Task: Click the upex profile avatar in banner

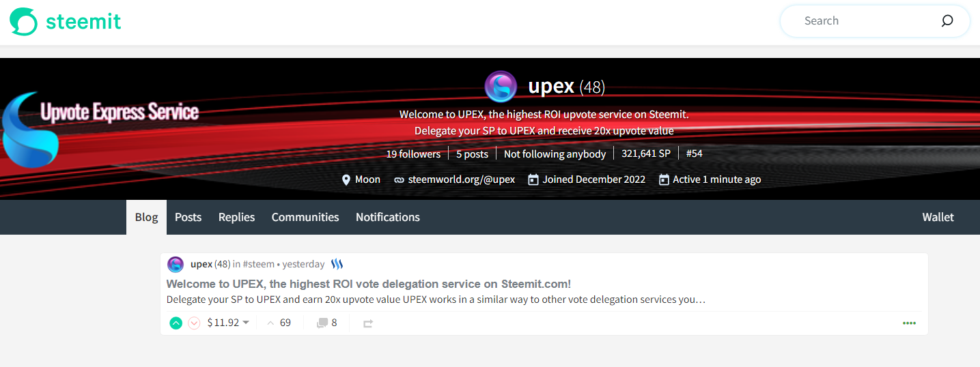Action: [501, 87]
